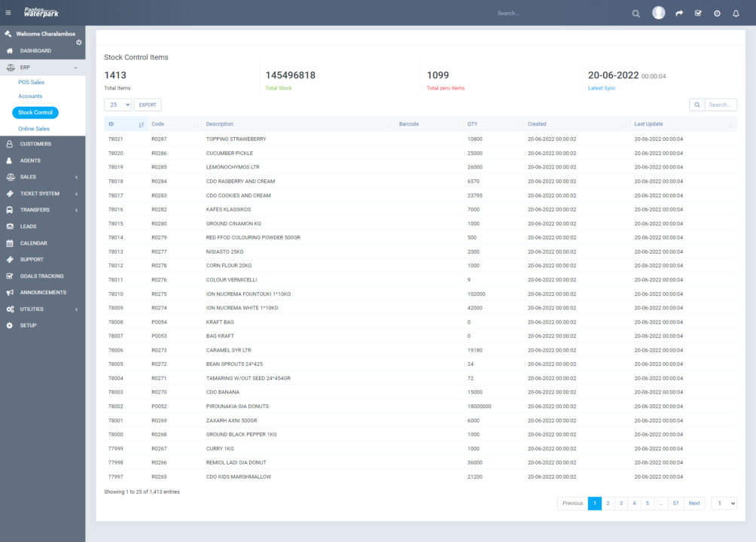Click the table Search input field

coord(721,105)
